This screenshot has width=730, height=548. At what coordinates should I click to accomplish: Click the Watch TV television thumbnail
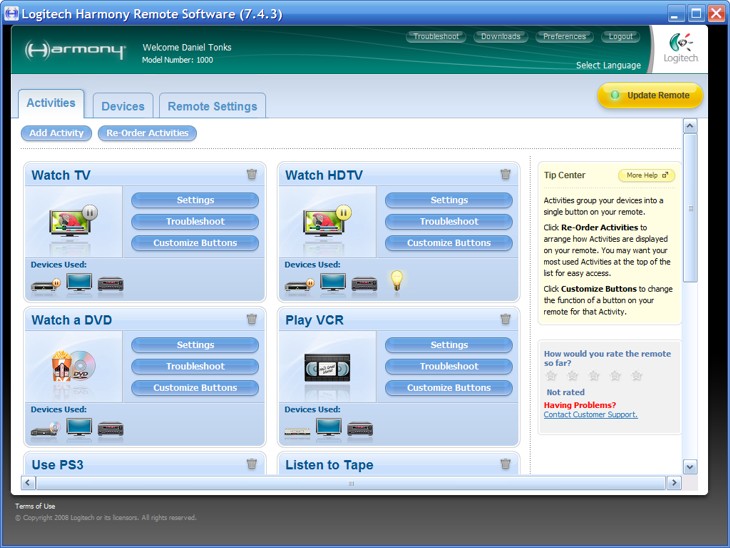pos(73,222)
